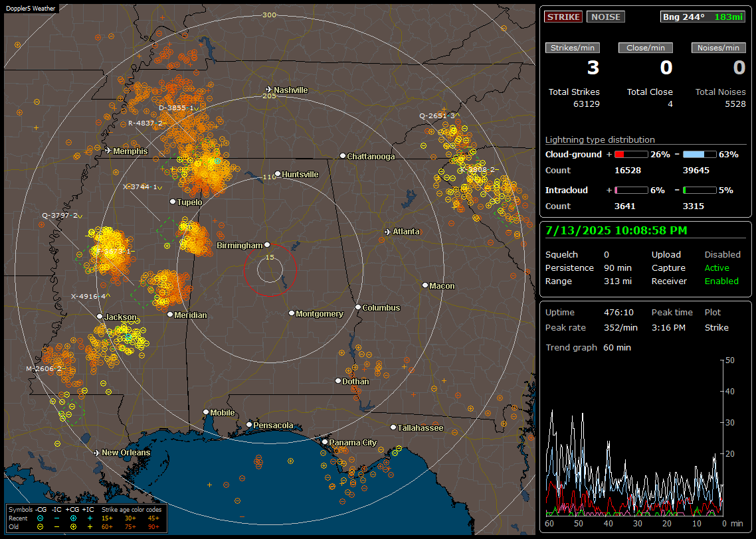Click the Total Noises count 5528

point(735,104)
